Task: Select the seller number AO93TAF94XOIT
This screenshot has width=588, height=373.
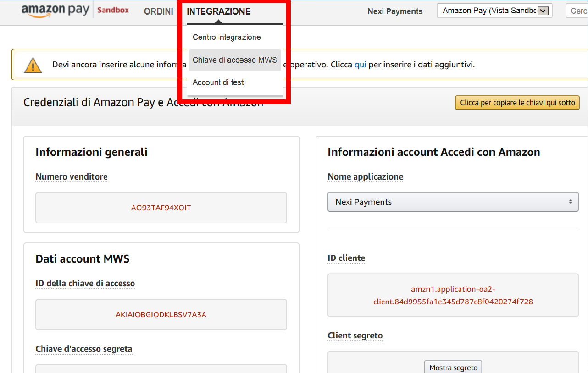Action: pyautogui.click(x=161, y=208)
